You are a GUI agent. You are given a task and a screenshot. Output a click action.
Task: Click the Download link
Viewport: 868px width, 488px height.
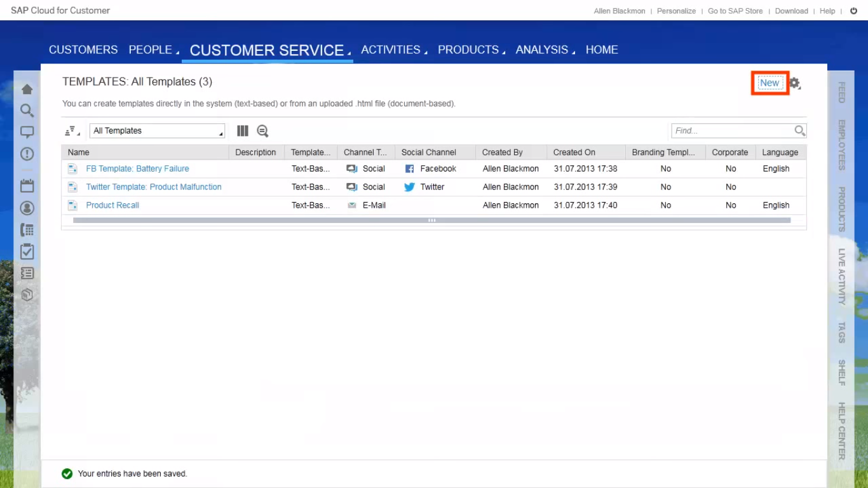(791, 11)
